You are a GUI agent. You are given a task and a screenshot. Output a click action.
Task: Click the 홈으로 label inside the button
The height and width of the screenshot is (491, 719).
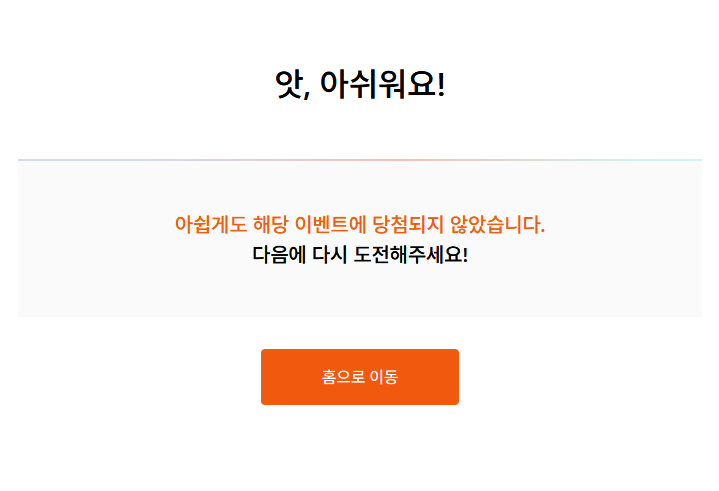343,377
